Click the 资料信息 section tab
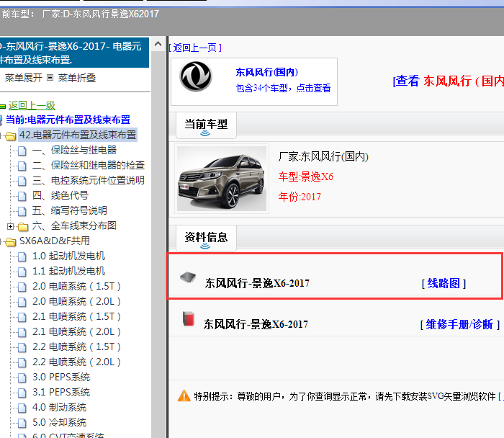The image size is (504, 438). [x=206, y=238]
